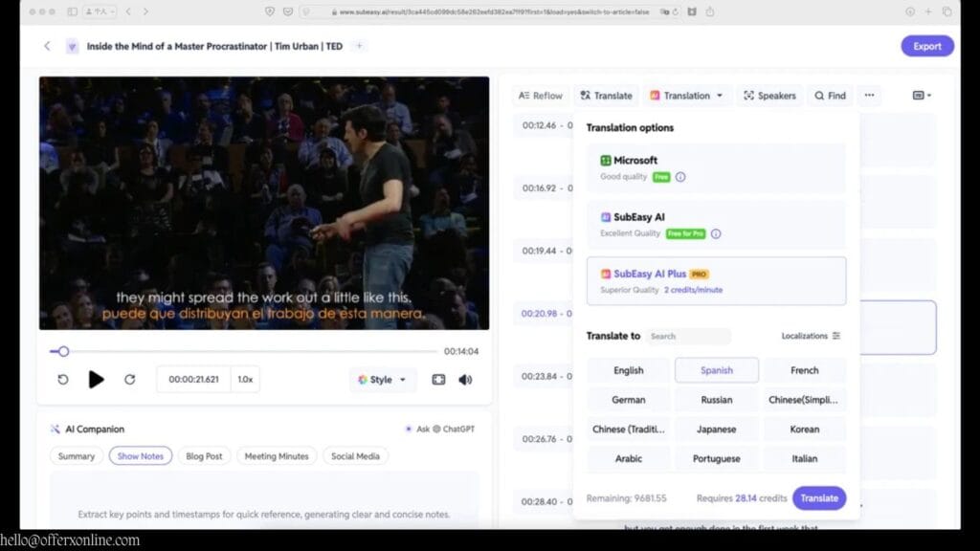
Task: Choose Italian as target language
Action: pos(804,458)
